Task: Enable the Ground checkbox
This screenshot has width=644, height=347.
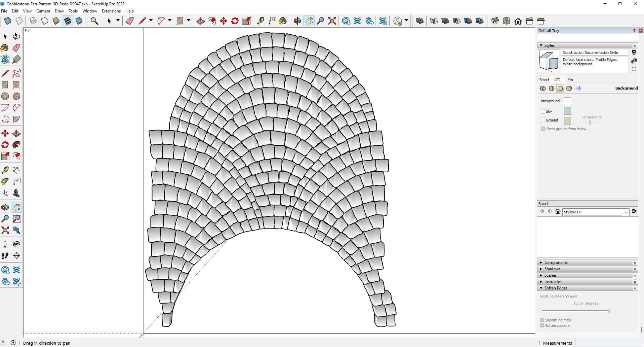Action: 543,120
